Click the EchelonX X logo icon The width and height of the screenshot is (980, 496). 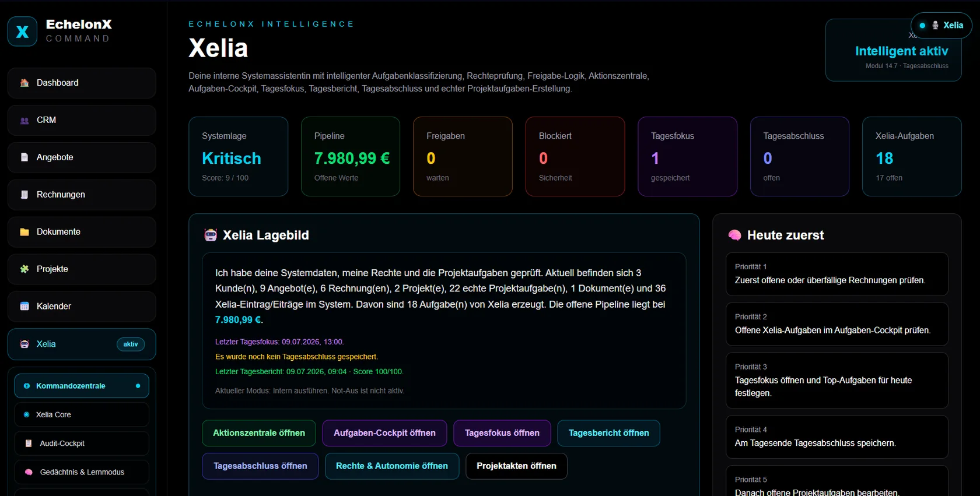click(x=22, y=31)
